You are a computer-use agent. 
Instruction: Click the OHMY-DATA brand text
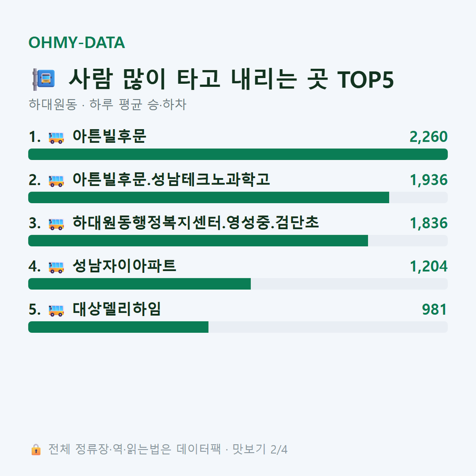tap(77, 42)
